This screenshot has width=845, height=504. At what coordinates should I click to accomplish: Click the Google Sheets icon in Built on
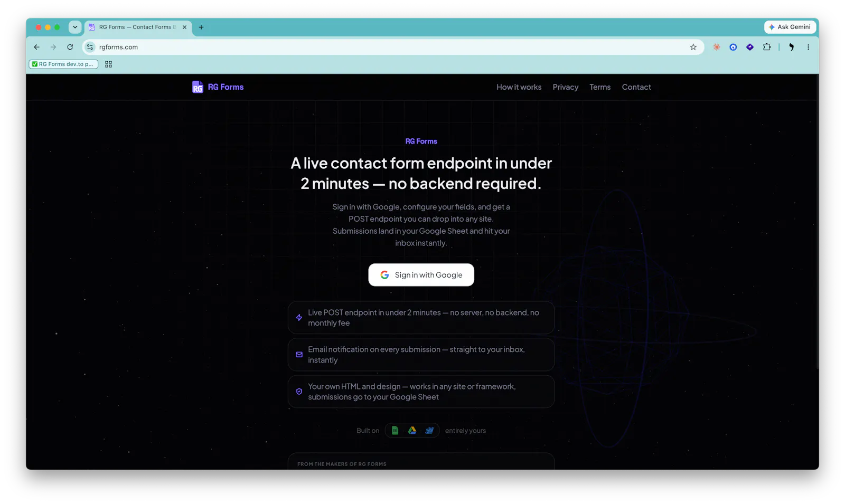[x=395, y=431]
